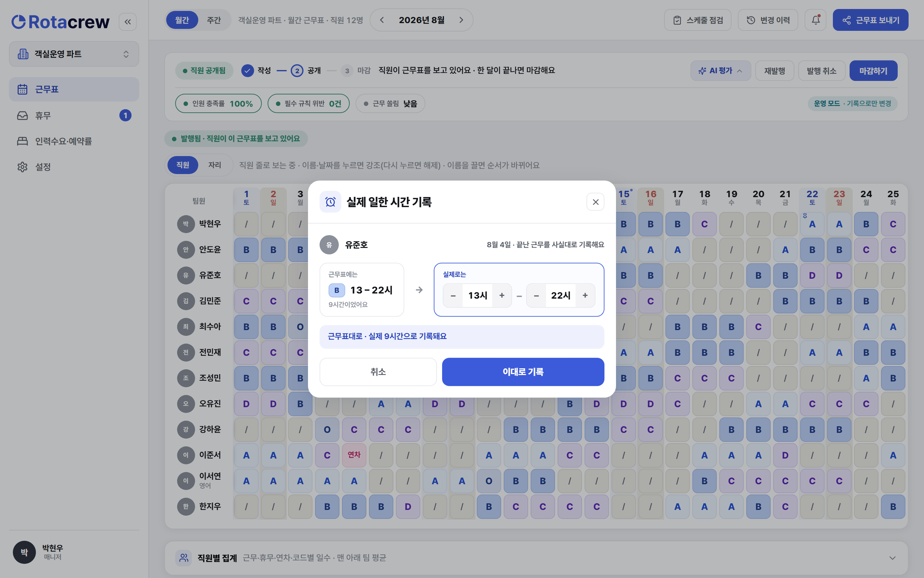Open 변경 이력 history

click(x=768, y=20)
